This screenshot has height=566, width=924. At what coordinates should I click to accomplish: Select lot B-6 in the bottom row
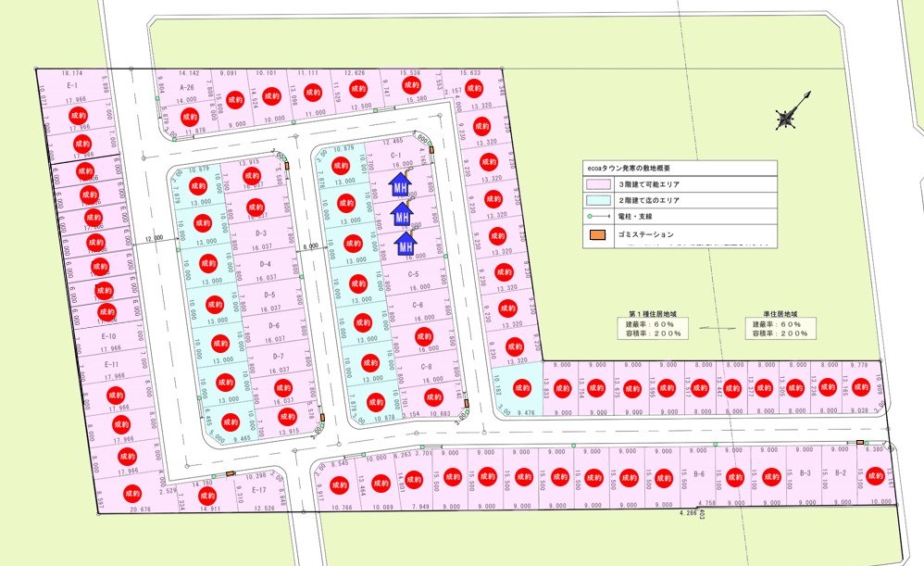pyautogui.click(x=699, y=475)
